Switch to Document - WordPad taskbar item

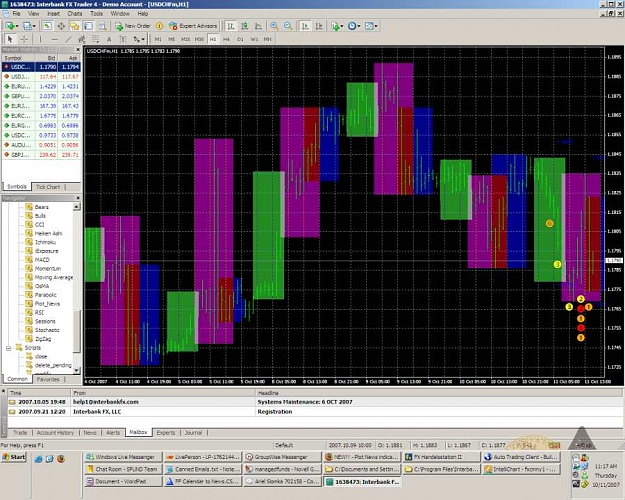pyautogui.click(x=124, y=482)
